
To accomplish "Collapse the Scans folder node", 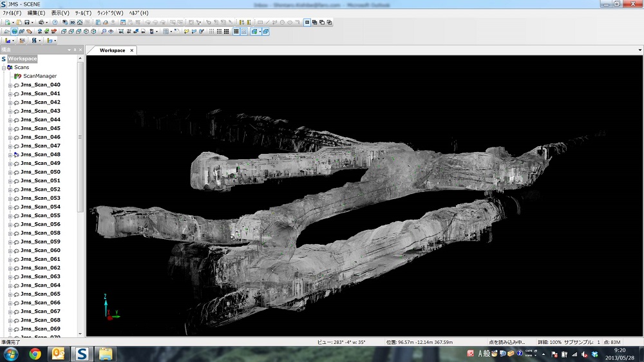I will (4, 68).
